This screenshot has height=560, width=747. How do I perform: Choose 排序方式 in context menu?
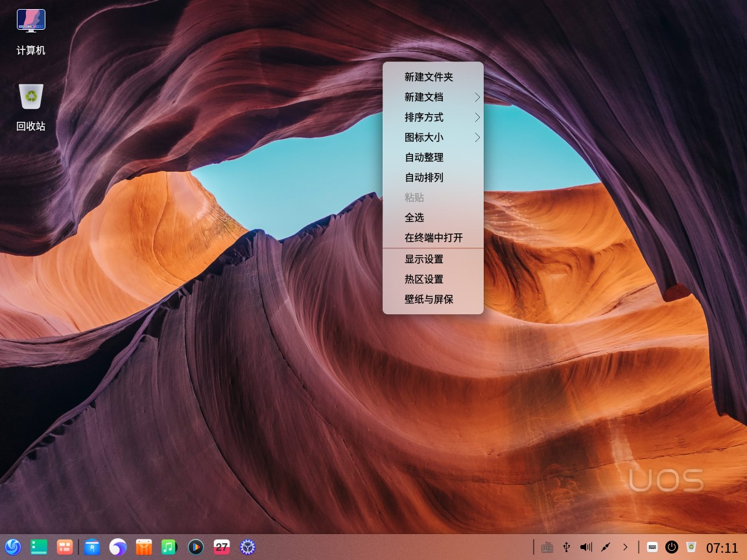pyautogui.click(x=433, y=117)
